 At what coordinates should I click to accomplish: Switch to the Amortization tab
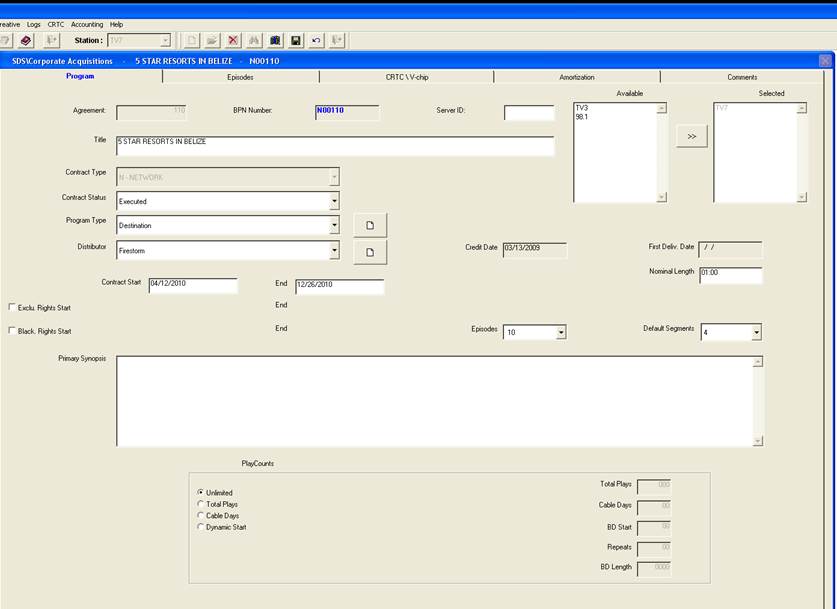point(576,77)
